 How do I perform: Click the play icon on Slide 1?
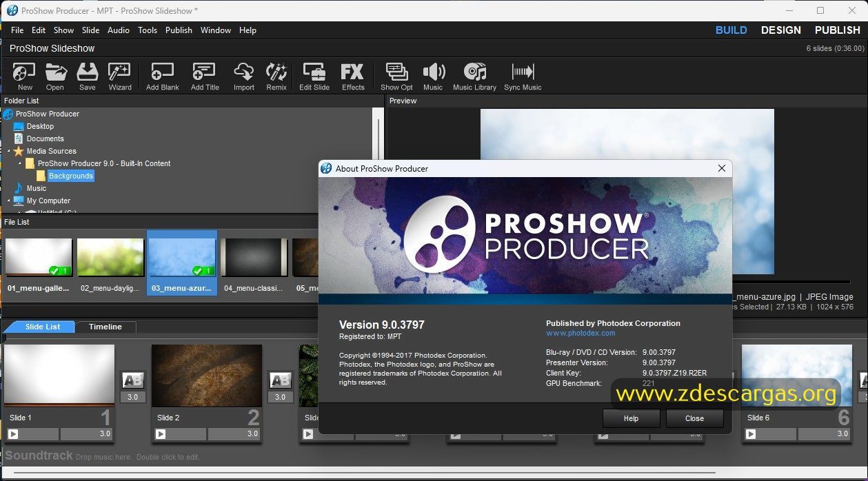13,434
